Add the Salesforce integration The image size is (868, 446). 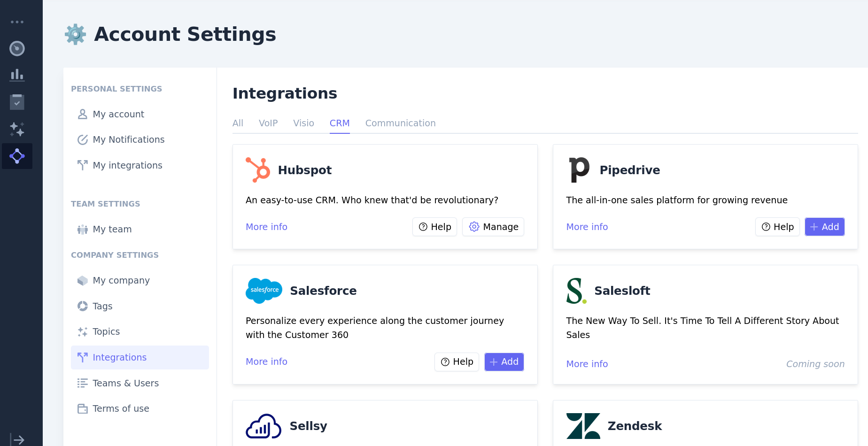[504, 362]
